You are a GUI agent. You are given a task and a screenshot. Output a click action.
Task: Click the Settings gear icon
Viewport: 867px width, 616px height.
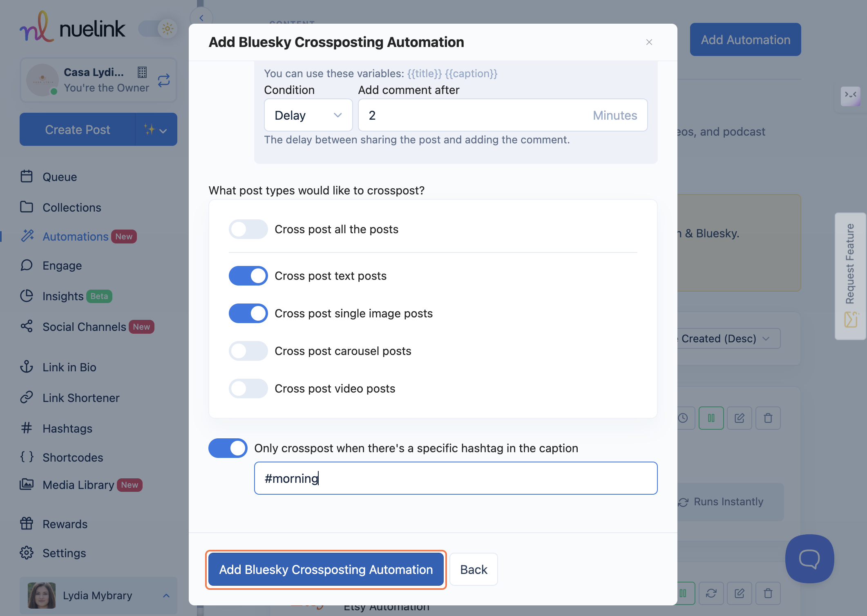(x=27, y=553)
